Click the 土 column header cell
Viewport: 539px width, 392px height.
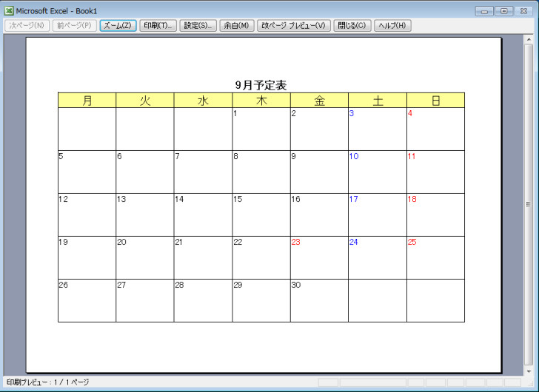(378, 101)
